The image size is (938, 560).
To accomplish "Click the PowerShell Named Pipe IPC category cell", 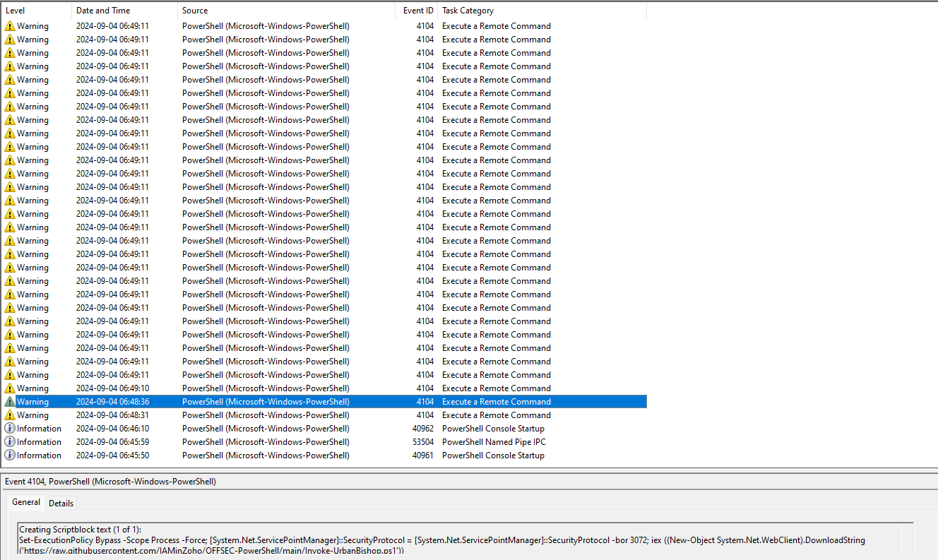I will click(x=494, y=442).
